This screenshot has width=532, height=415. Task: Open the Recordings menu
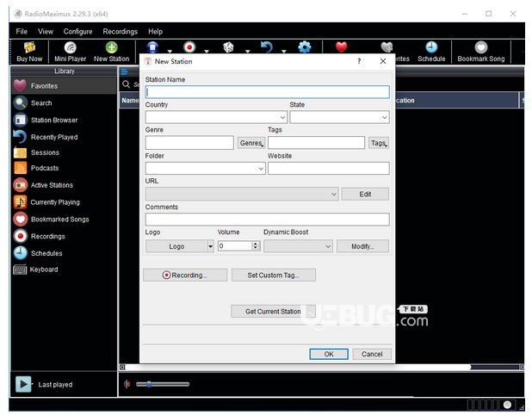point(121,32)
